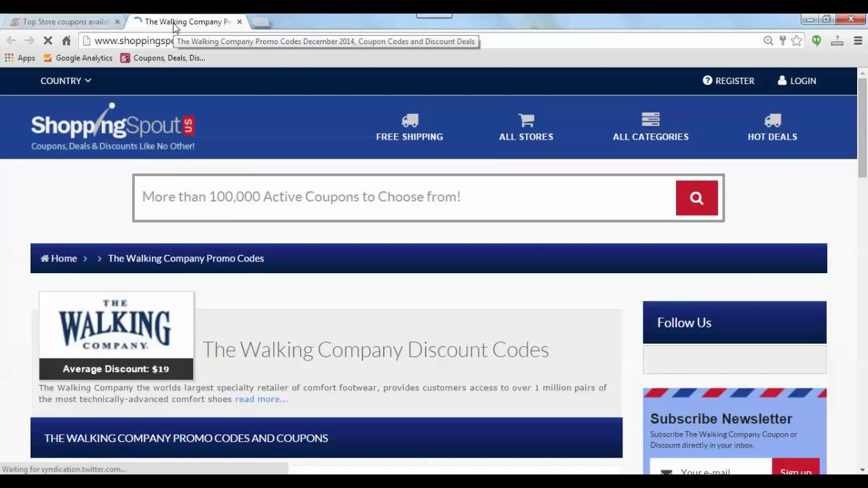The image size is (868, 488).
Task: Click the green shield extension icon
Action: (816, 41)
